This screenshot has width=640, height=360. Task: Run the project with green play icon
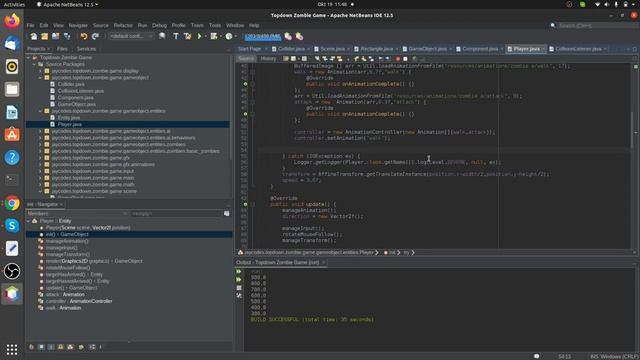200,36
